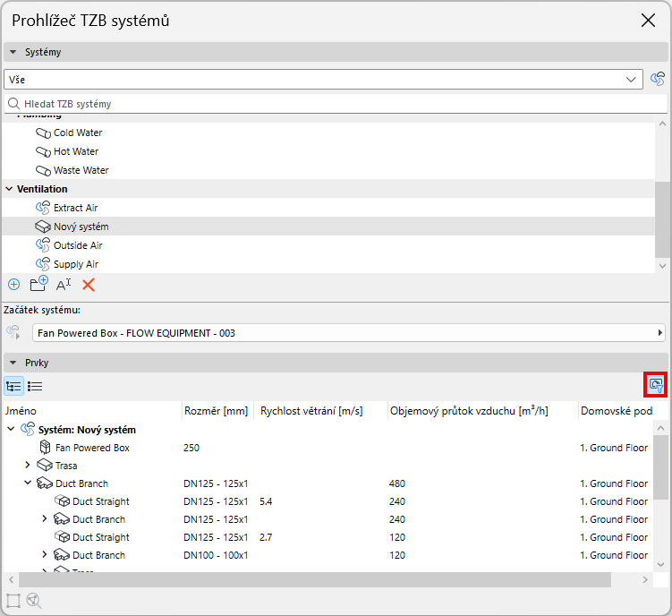Click the Hledat TZB systémy search field
The width and height of the screenshot is (672, 616).
[336, 104]
